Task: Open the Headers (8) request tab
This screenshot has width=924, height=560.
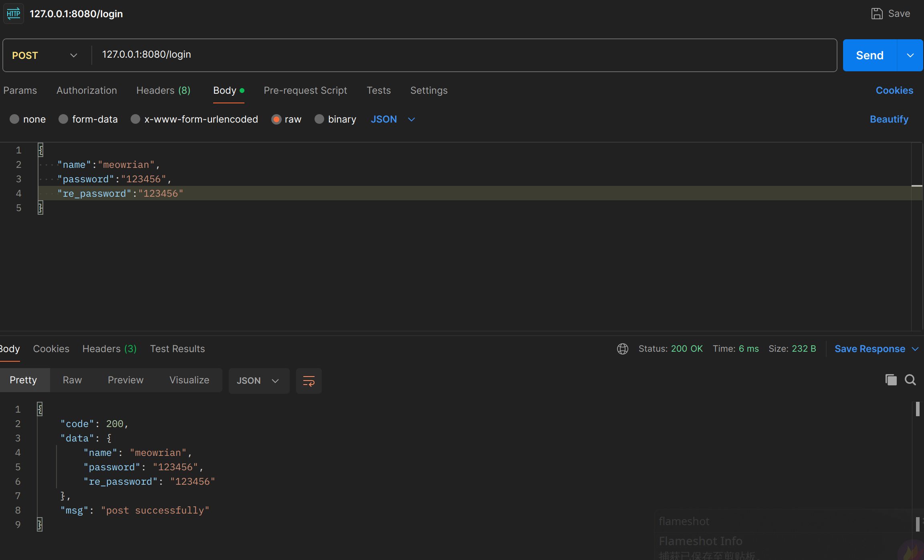Action: click(x=163, y=91)
